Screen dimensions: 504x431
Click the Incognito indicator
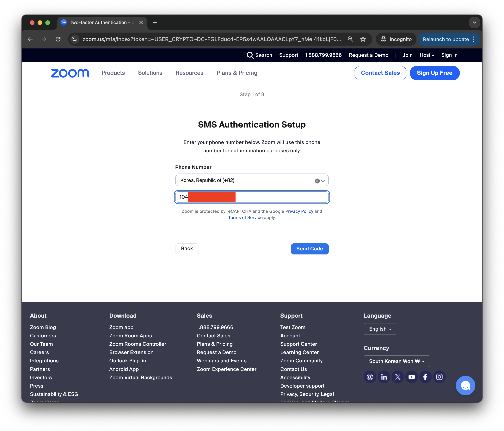tap(396, 39)
